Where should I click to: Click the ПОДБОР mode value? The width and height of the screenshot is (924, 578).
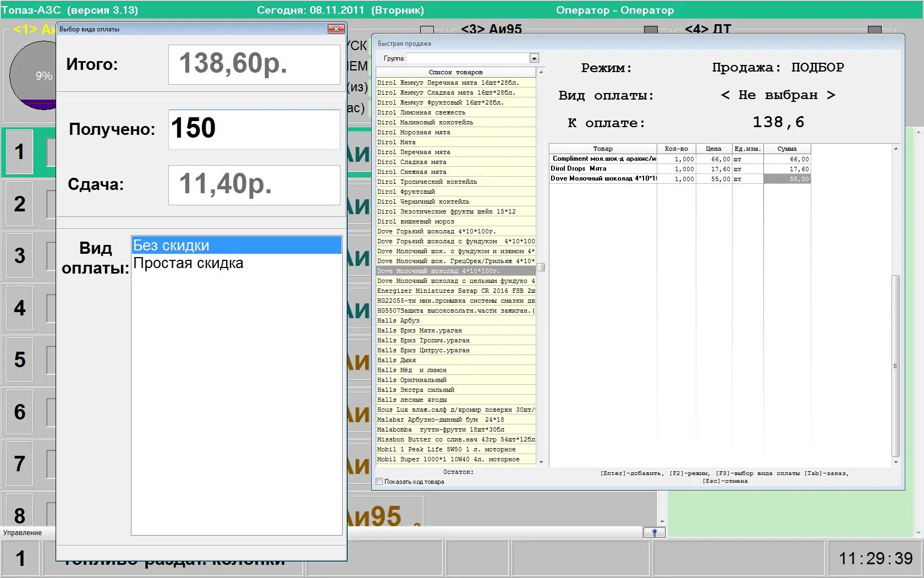tap(817, 68)
